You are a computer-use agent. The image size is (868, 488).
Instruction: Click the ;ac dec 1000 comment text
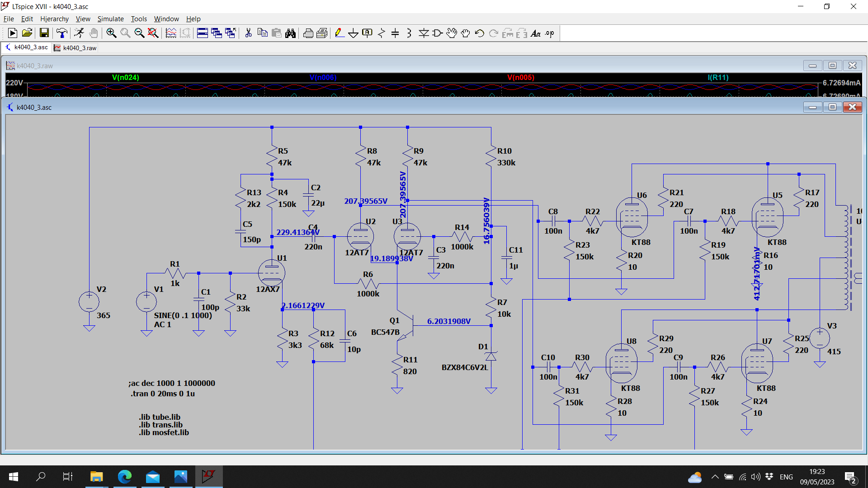(x=172, y=383)
